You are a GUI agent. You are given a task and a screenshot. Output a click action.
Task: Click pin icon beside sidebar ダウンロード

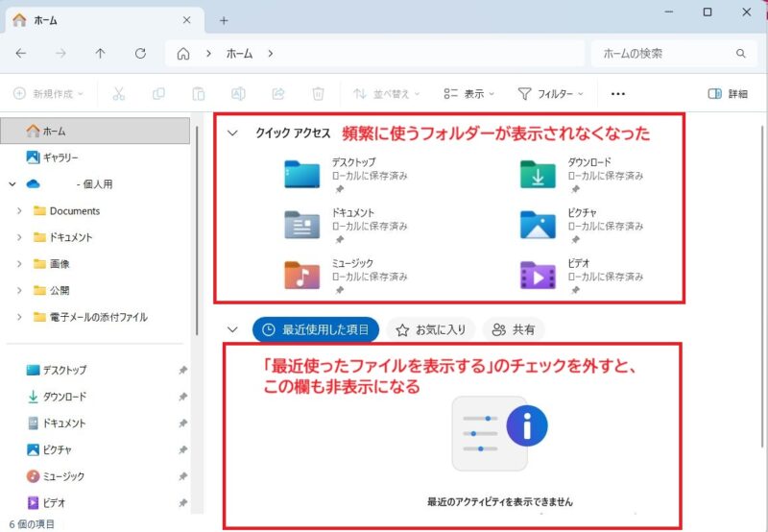click(x=182, y=397)
